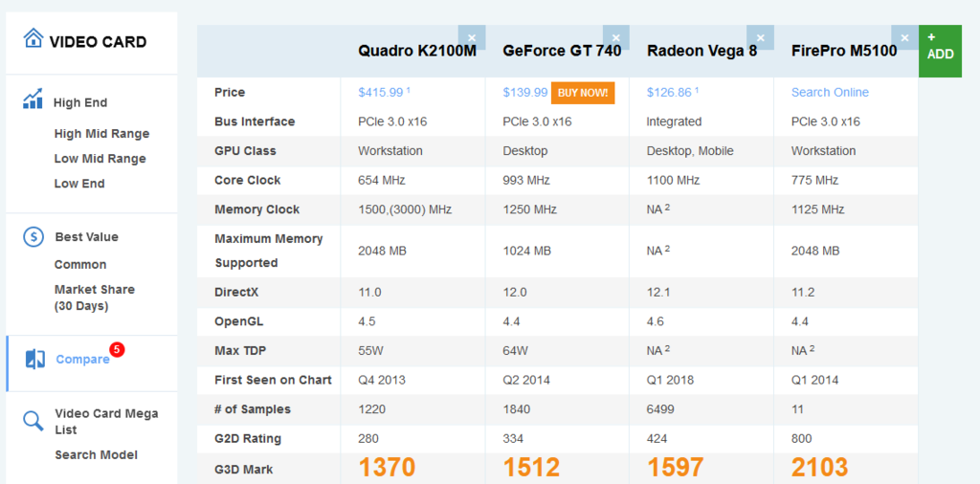Click the 1500,(3000) MHz memory clock value
This screenshot has height=484, width=980.
click(x=405, y=209)
